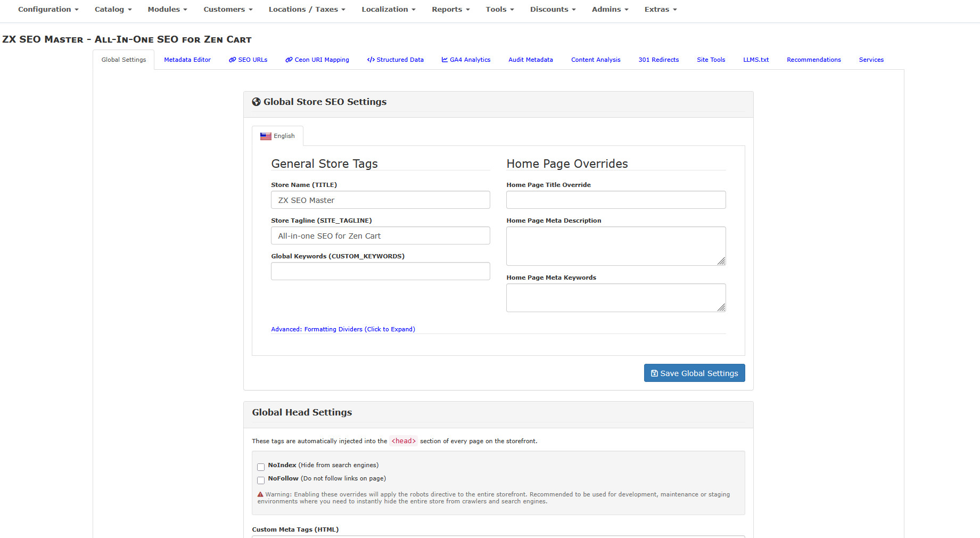Switch to the Site Tools tab
Viewport: 980px width, 538px height.
tap(711, 60)
